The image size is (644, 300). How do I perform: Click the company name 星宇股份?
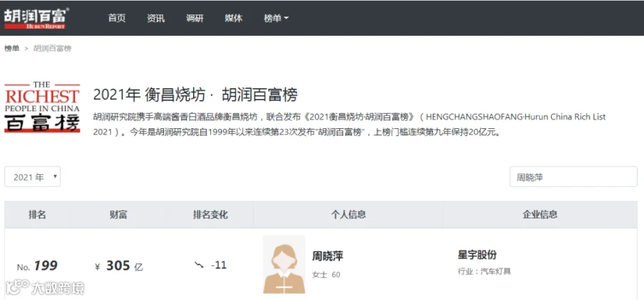[x=477, y=255]
